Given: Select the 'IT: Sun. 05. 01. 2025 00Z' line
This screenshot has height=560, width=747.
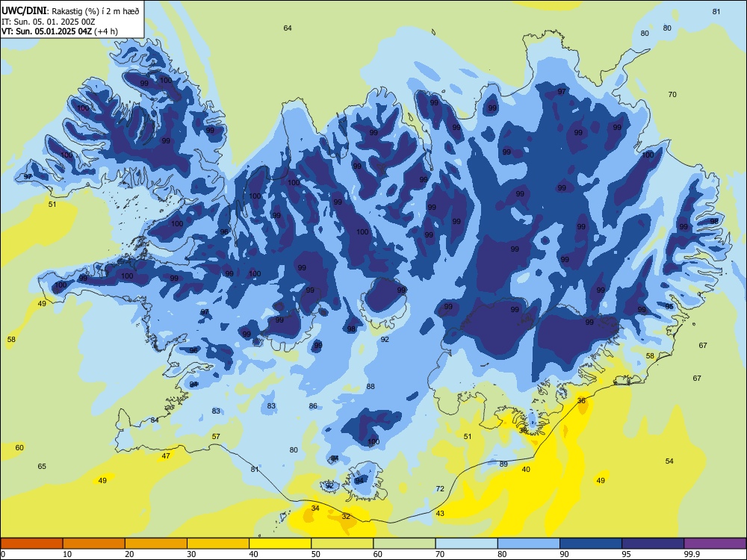Looking at the screenshot, I should [x=48, y=22].
